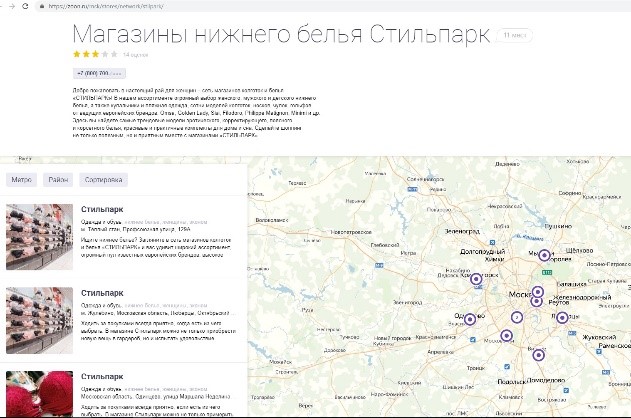Open Стильпарк listing in Люберцы
Screen dimensions: 631x418
point(102,293)
